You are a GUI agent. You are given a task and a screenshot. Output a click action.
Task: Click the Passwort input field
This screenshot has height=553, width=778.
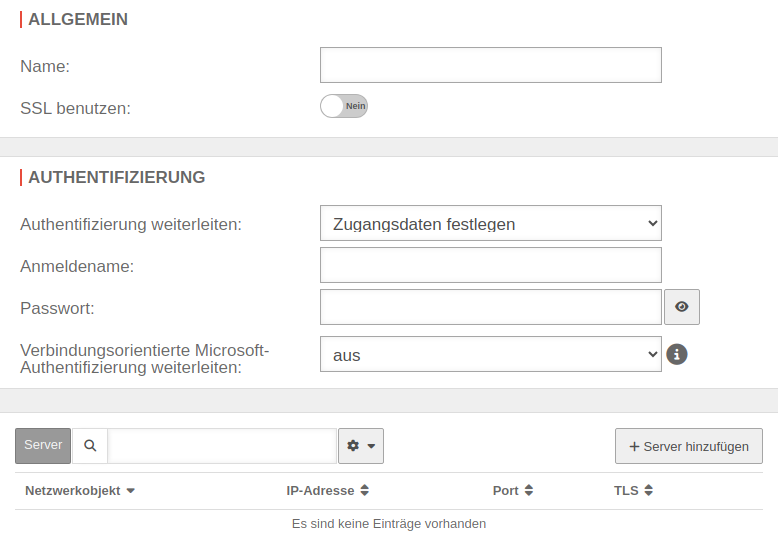coord(490,307)
